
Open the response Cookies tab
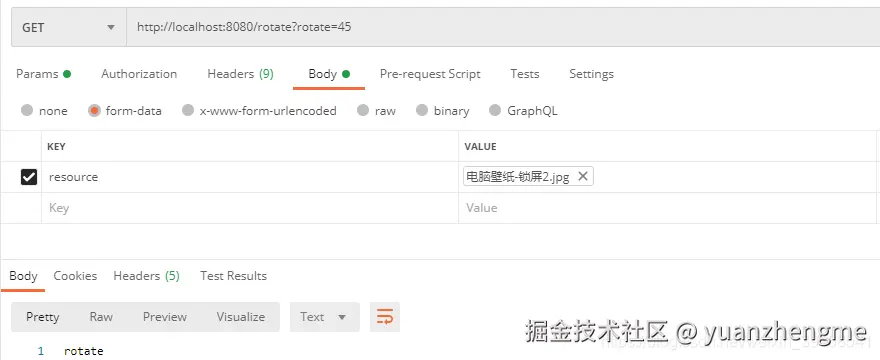(75, 276)
